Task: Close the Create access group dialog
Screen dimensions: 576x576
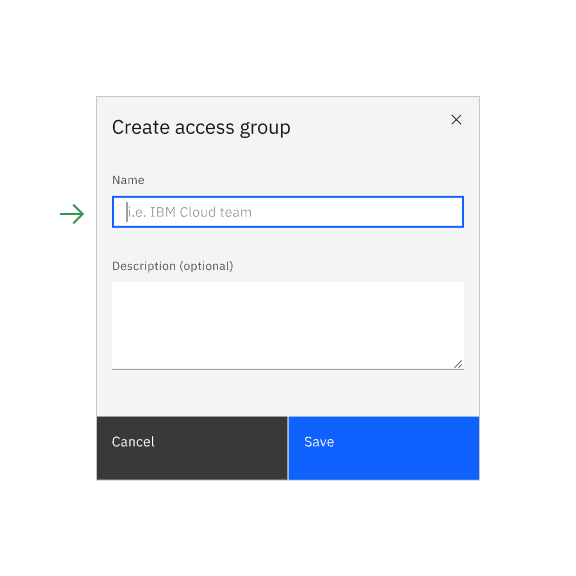Action: [456, 119]
